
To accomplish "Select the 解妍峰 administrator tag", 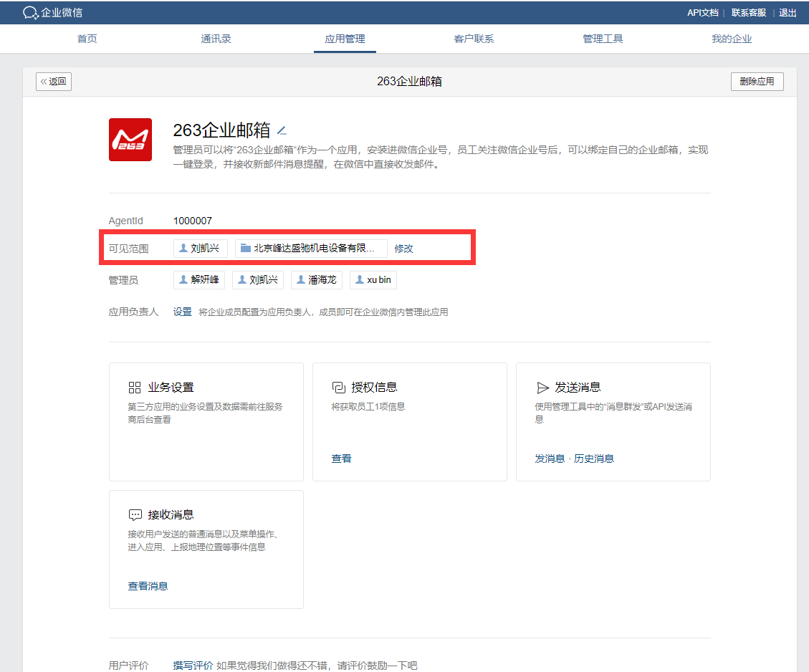I will click(x=199, y=279).
